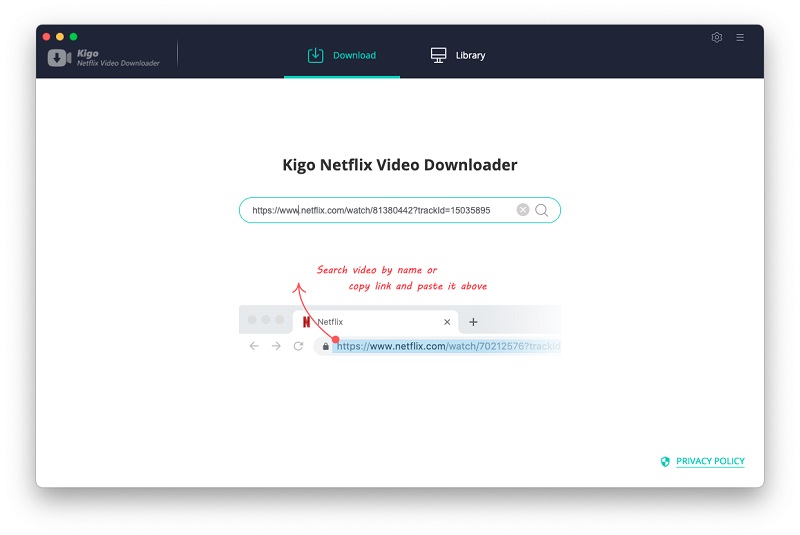800x535 pixels.
Task: Minimize the window with yellow button
Action: (60, 37)
